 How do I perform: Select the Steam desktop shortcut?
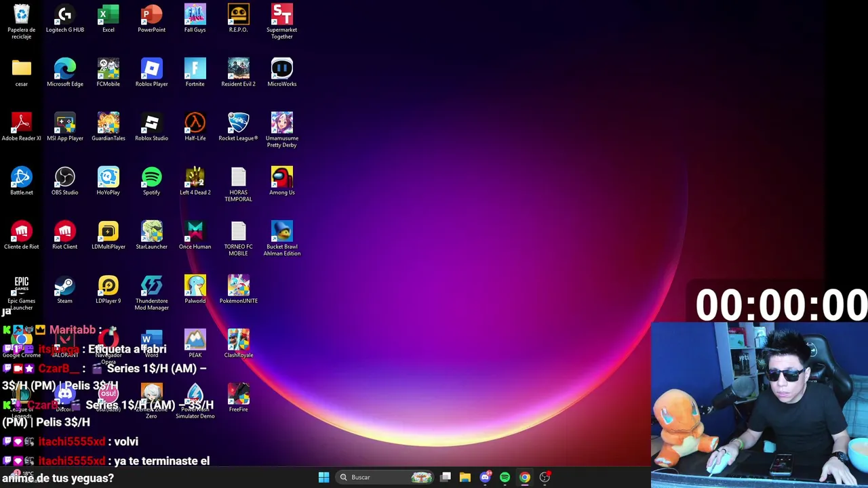pos(65,289)
